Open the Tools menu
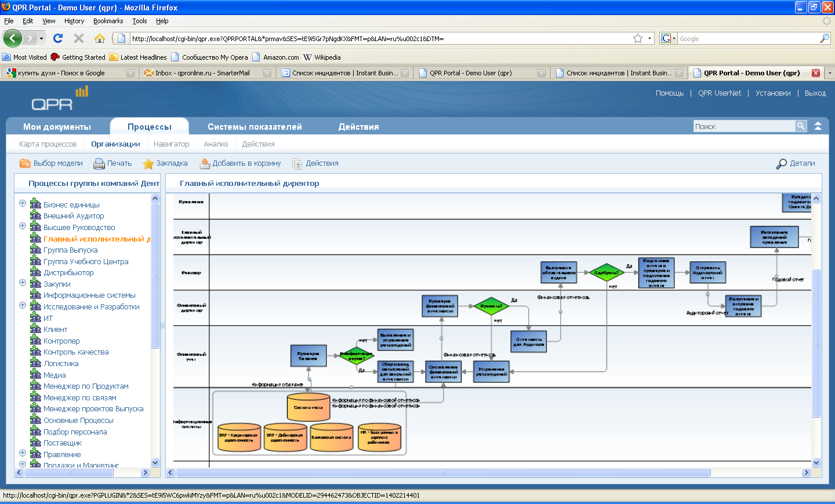Image resolution: width=835 pixels, height=504 pixels. 140,21
